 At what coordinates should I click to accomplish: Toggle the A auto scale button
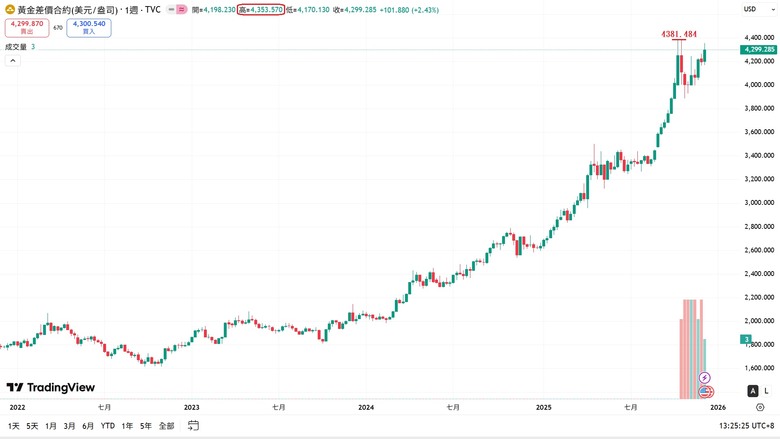pos(753,391)
